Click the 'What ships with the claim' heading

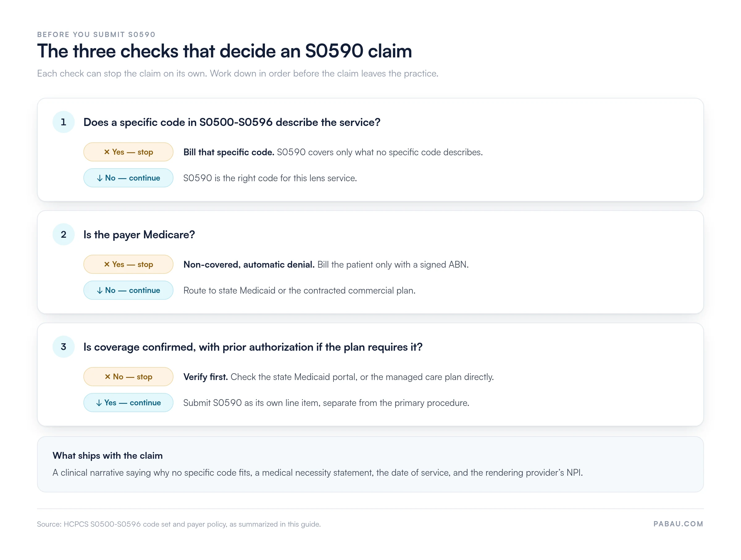point(107,456)
